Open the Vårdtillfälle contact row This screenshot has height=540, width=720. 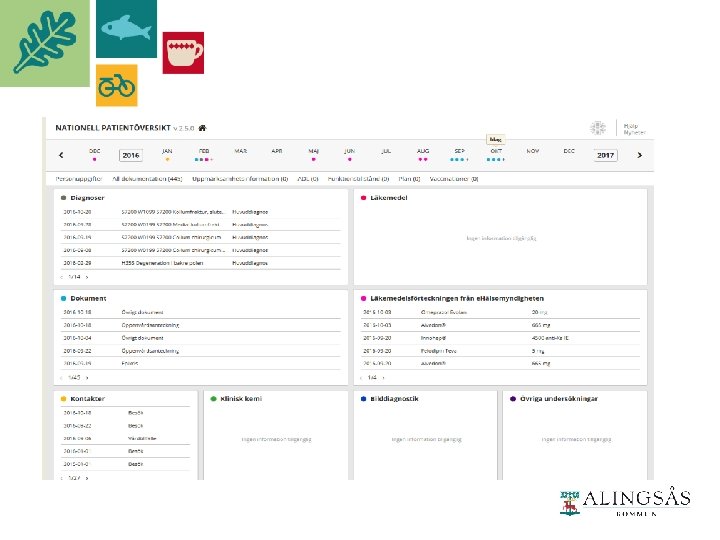[125, 439]
